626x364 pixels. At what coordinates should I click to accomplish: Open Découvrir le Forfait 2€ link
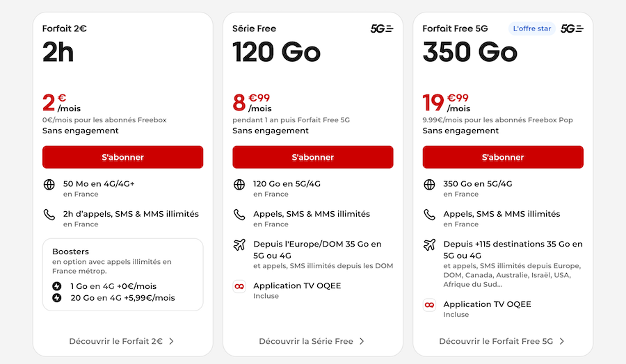(121, 341)
